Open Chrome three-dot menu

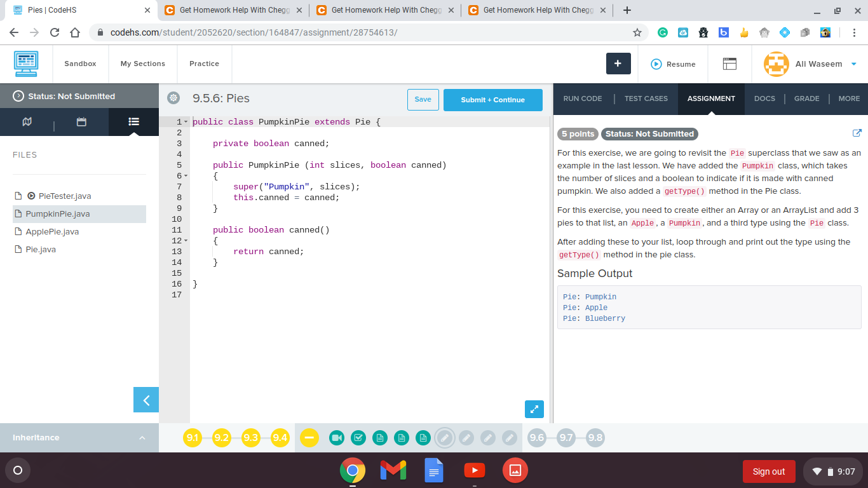pos(855,32)
